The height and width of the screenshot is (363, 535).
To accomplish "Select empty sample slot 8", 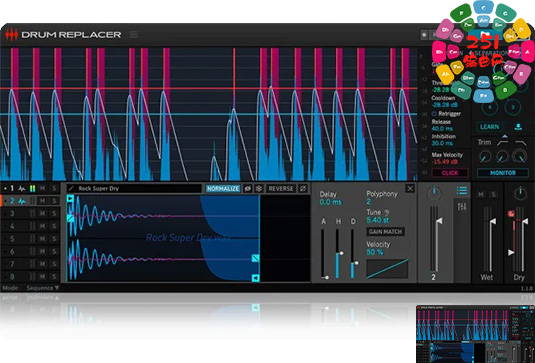I will (x=12, y=276).
